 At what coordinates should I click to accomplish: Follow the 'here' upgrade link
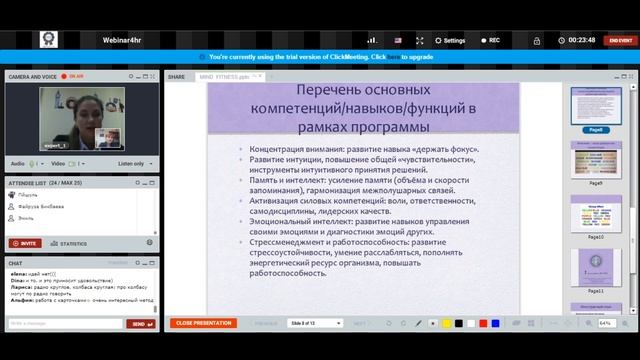point(393,57)
